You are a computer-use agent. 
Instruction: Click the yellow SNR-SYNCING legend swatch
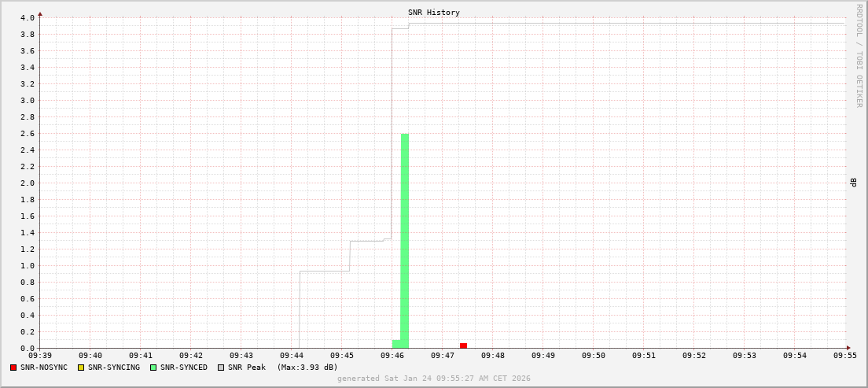[x=80, y=368]
